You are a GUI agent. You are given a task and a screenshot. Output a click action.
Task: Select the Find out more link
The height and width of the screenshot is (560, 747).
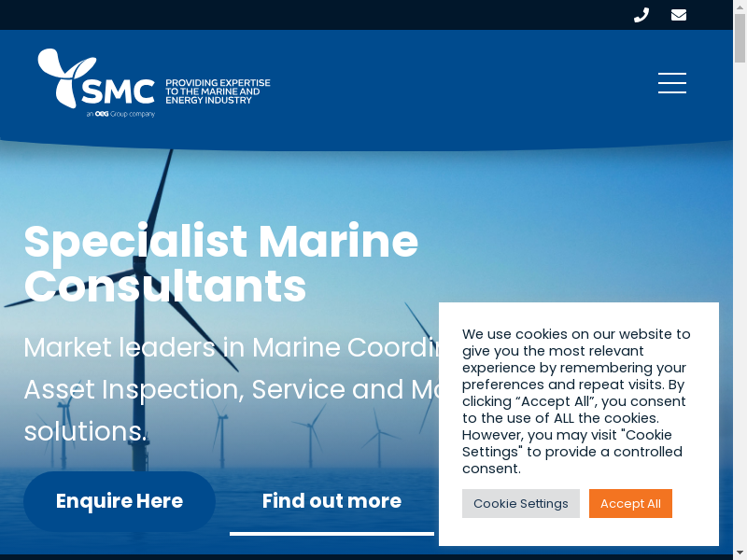331,501
